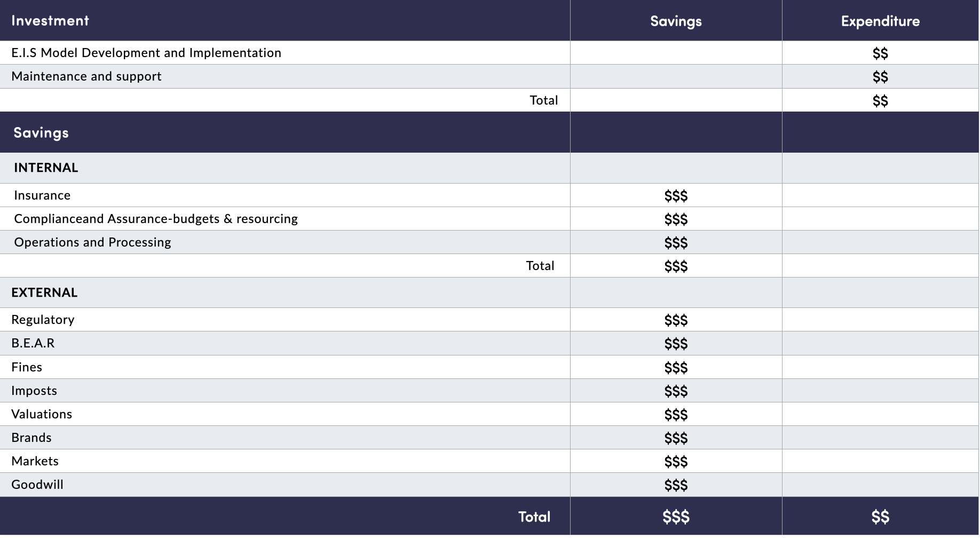Click the INTERNAL subsection heading
The height and width of the screenshot is (538, 980).
(x=46, y=168)
